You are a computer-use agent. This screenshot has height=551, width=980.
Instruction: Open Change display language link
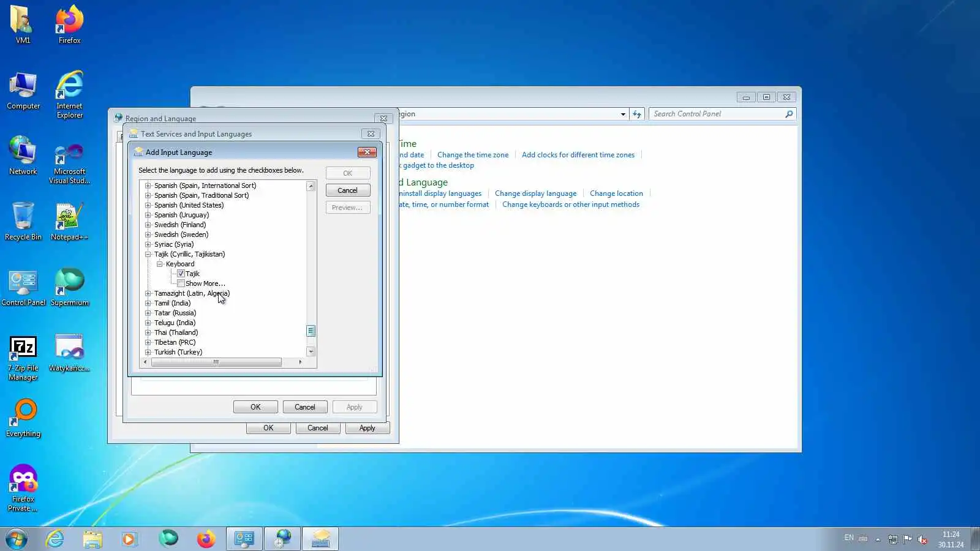535,193
